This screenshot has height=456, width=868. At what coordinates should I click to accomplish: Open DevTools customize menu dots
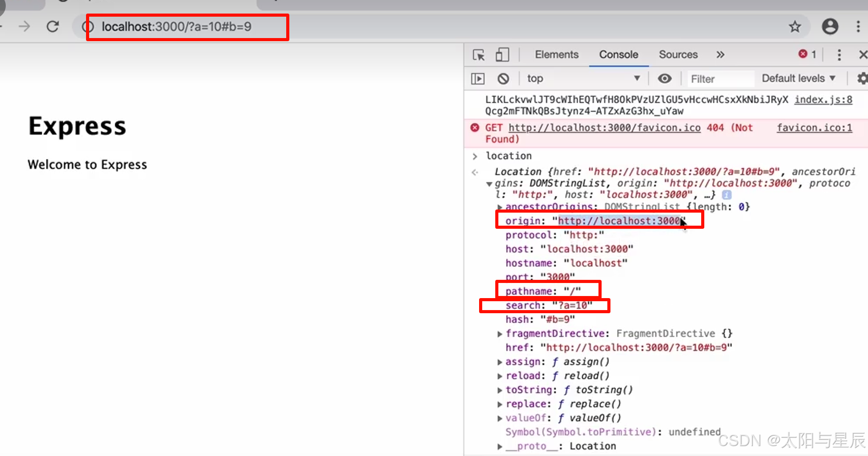tap(839, 55)
